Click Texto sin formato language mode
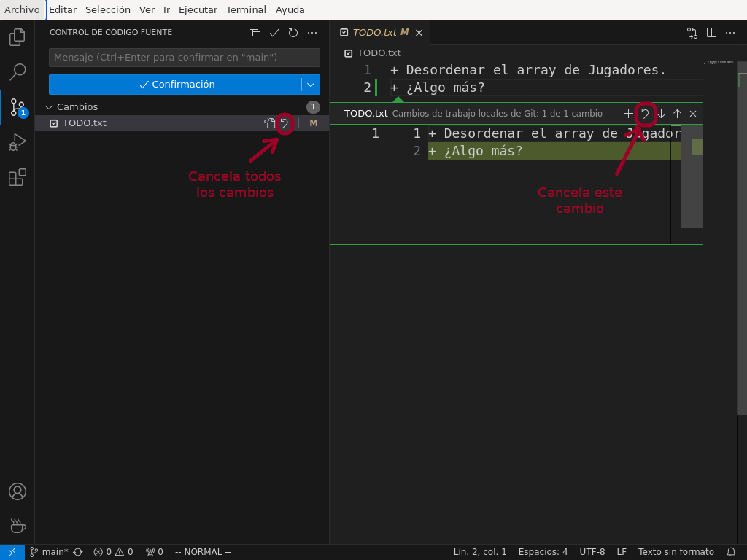 pyautogui.click(x=676, y=552)
